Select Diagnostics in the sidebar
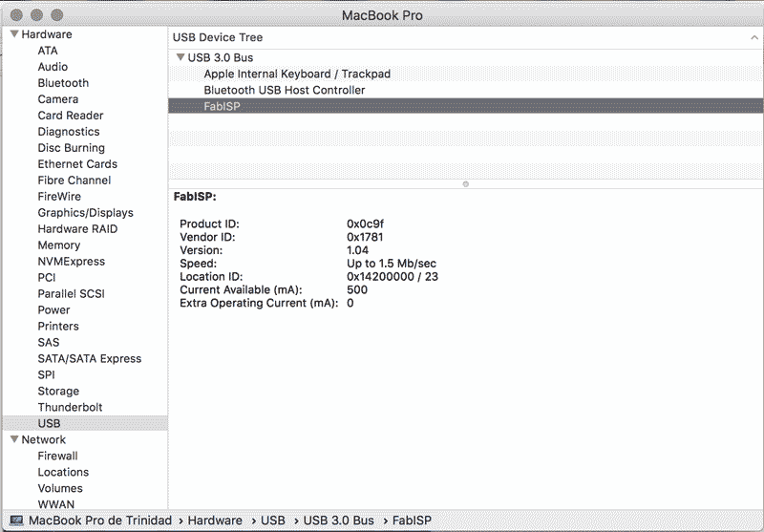Screen dimensions: 764x532 69,132
